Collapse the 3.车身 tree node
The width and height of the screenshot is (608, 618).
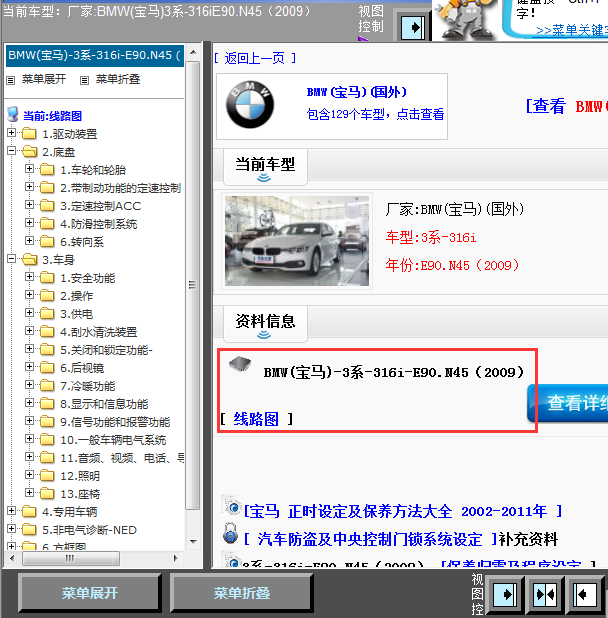coord(11,259)
